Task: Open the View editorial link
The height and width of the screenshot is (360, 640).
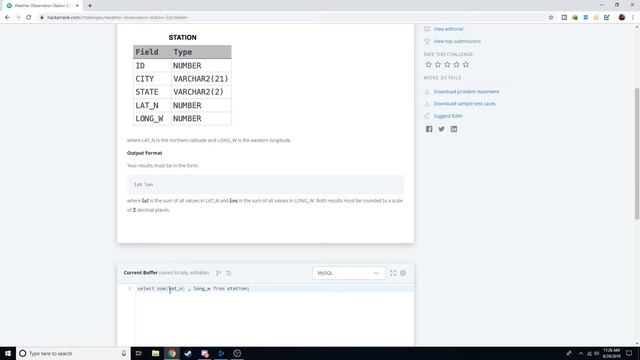Action: pyautogui.click(x=448, y=29)
